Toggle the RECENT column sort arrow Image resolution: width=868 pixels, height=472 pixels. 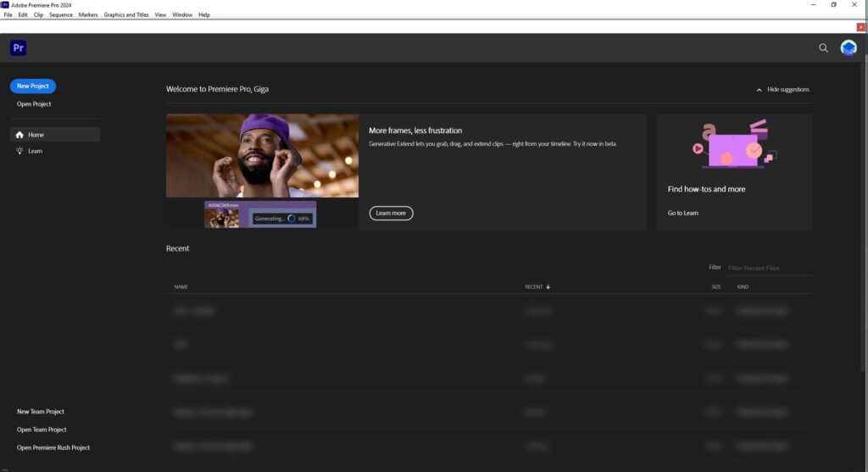tap(548, 286)
